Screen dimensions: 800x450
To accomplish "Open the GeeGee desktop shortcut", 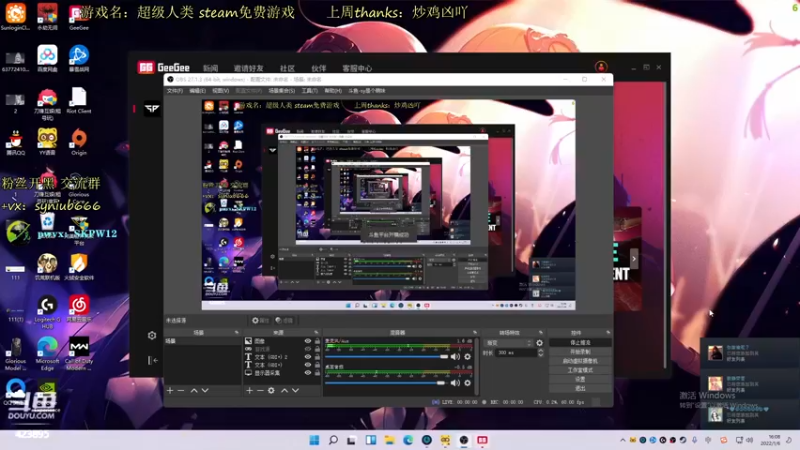I will pos(79,16).
